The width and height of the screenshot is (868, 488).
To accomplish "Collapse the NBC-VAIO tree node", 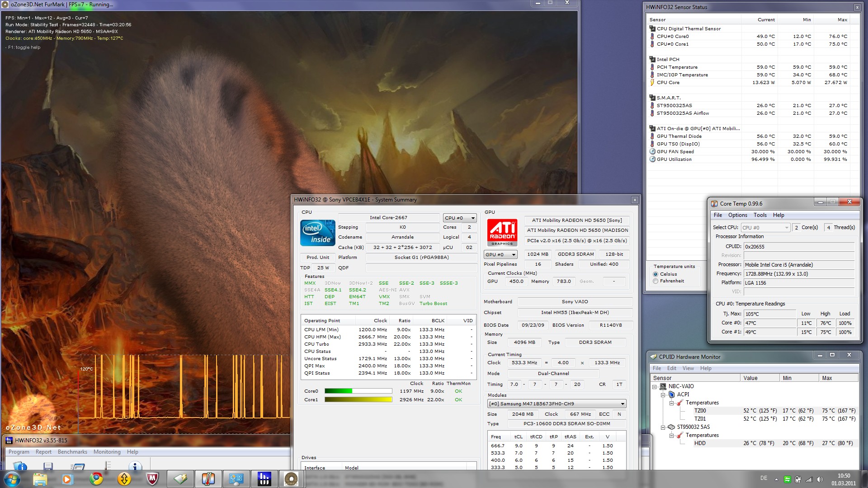I will click(x=655, y=387).
